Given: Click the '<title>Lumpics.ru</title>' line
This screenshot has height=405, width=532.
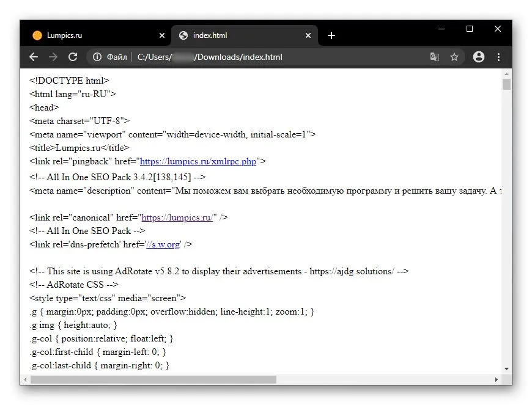Looking at the screenshot, I should (x=79, y=148).
